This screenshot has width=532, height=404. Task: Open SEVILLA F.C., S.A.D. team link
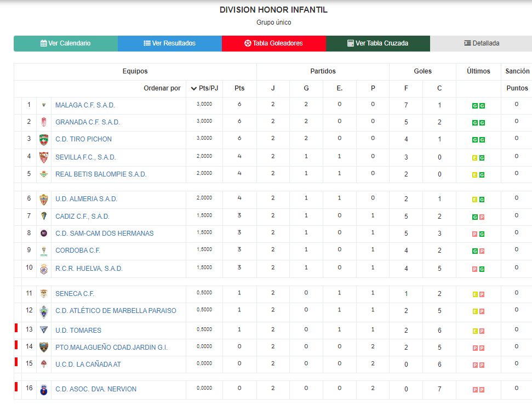point(85,157)
